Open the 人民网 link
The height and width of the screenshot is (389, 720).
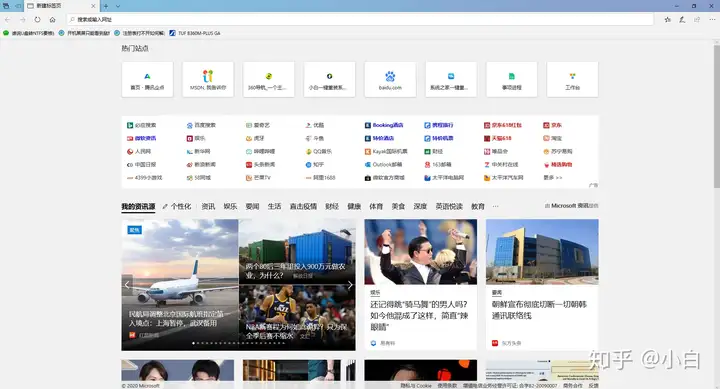coord(139,151)
